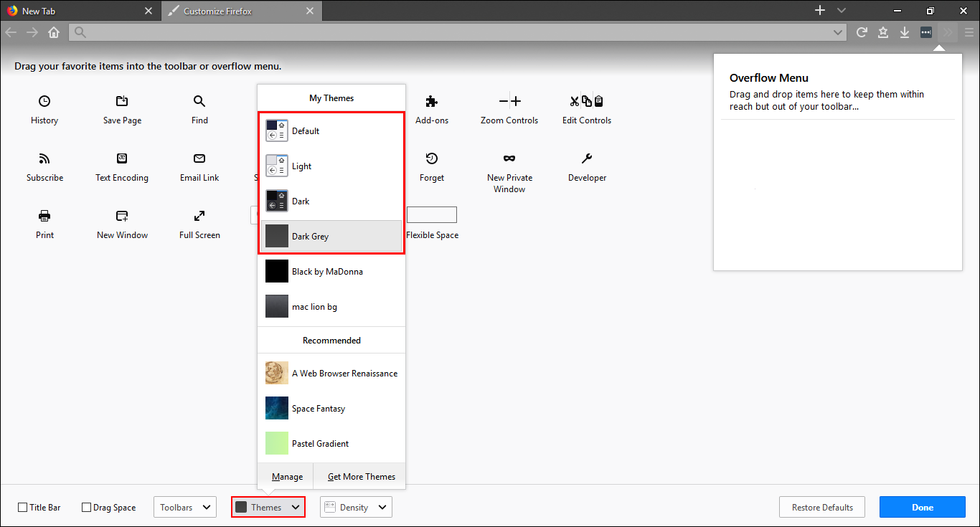Click the overflow menu double chevron
Image resolution: width=980 pixels, height=527 pixels.
(x=948, y=32)
